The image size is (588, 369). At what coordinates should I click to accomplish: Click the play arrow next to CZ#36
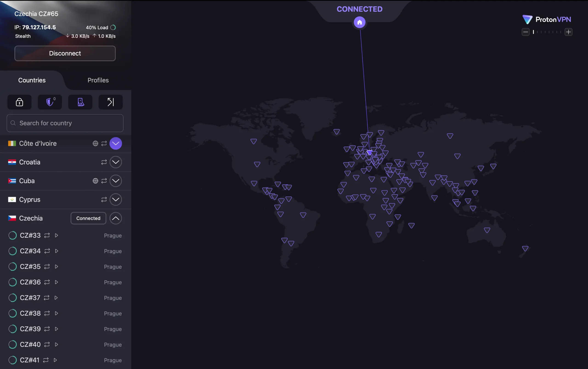[56, 282]
